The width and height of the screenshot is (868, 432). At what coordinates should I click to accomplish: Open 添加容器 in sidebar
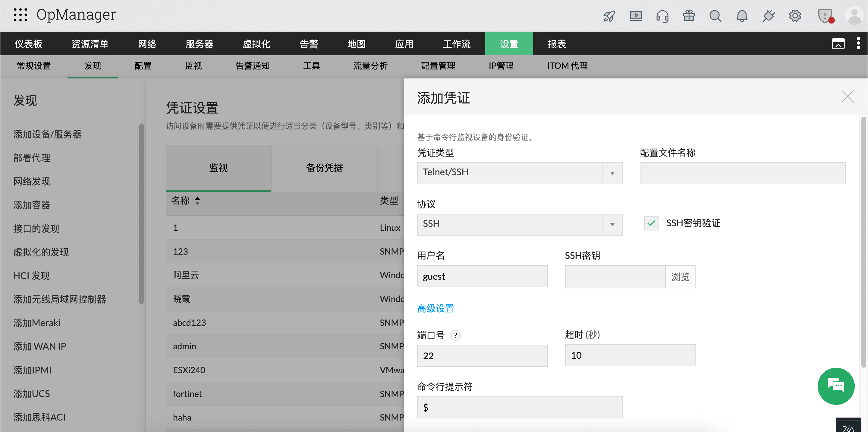[x=32, y=205]
